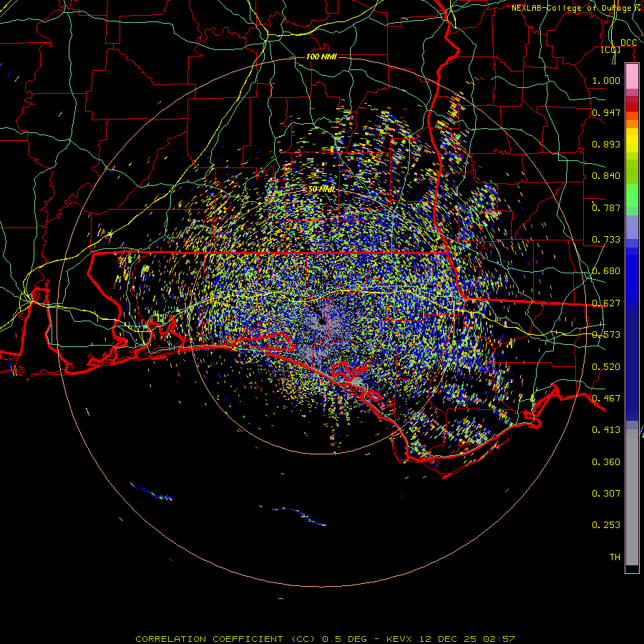This screenshot has width=644, height=644.
Task: Click the 50 NMI range ring label
Action: (321, 189)
